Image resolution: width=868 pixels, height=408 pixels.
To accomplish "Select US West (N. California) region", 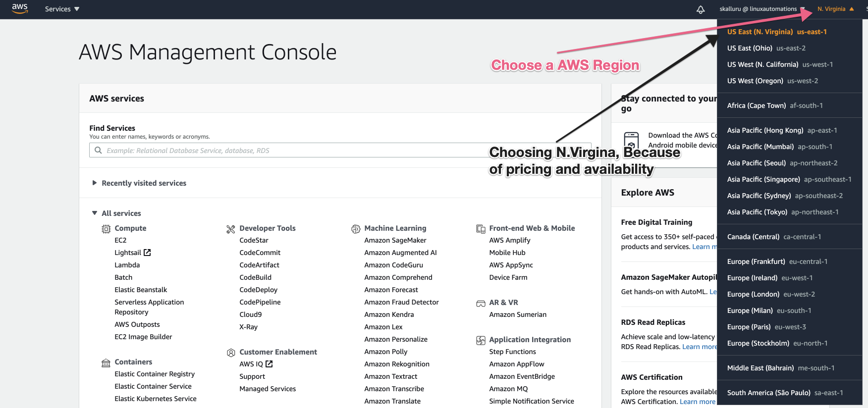I will pos(790,64).
